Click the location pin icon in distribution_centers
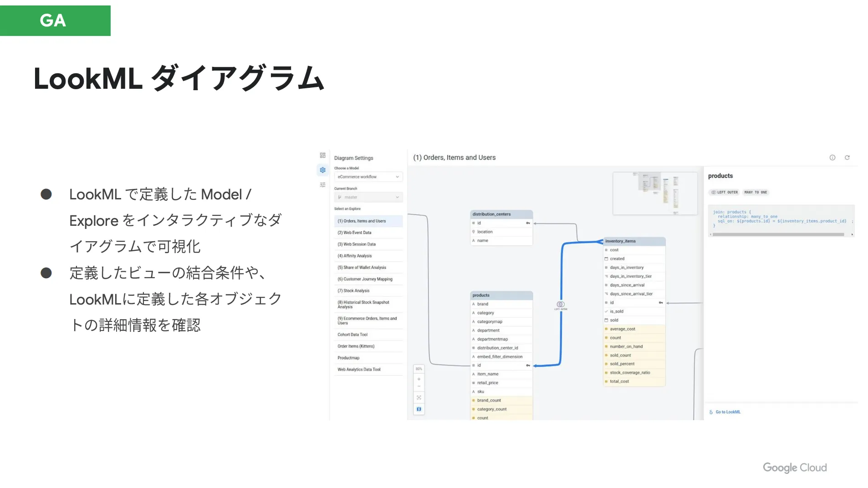The image size is (868, 488). click(473, 232)
